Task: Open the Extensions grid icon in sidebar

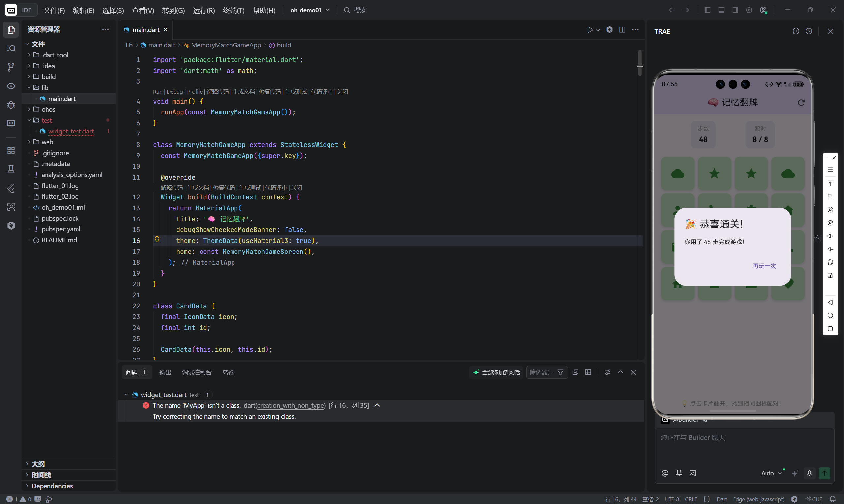Action: point(11,150)
